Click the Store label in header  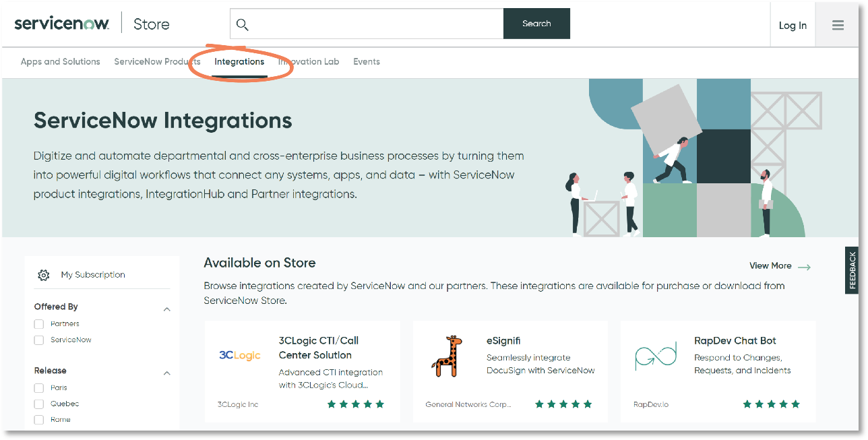[152, 24]
